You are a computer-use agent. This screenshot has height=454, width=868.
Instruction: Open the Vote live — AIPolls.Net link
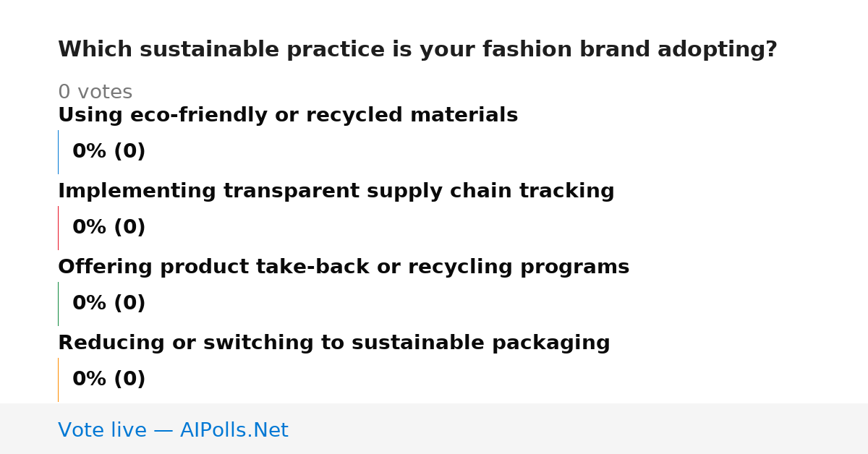point(173,430)
